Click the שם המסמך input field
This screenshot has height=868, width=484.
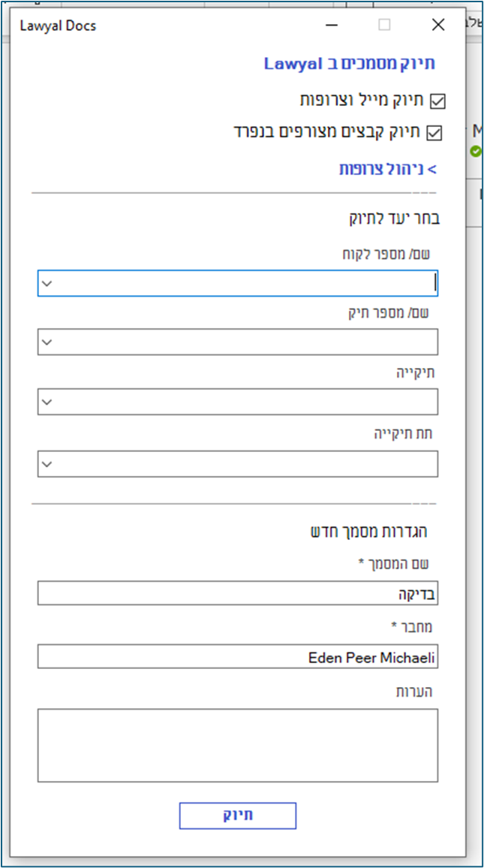[237, 594]
